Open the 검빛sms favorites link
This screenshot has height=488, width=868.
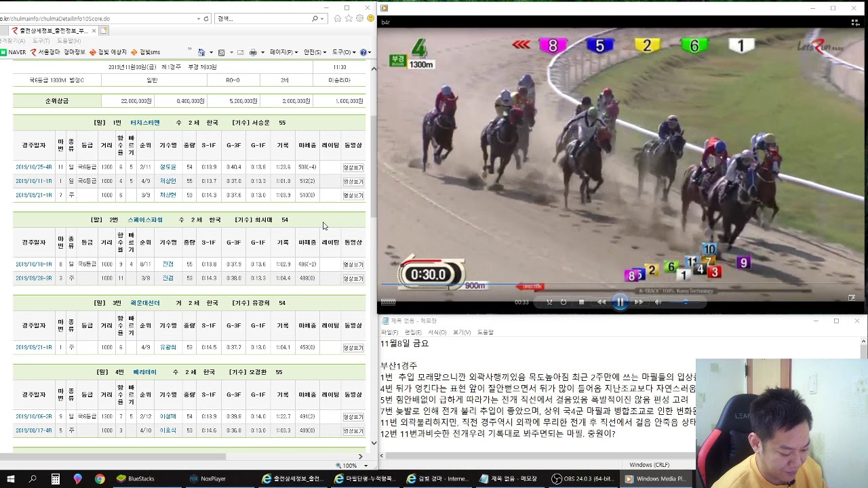pos(146,52)
